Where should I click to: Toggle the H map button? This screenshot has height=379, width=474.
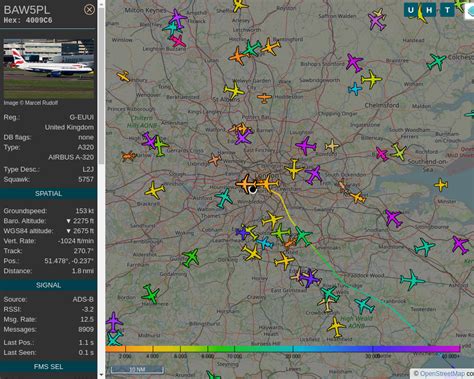[429, 10]
